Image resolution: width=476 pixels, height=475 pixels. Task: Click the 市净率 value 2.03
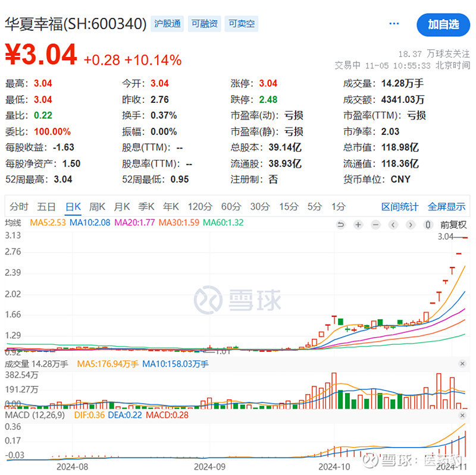(x=390, y=131)
